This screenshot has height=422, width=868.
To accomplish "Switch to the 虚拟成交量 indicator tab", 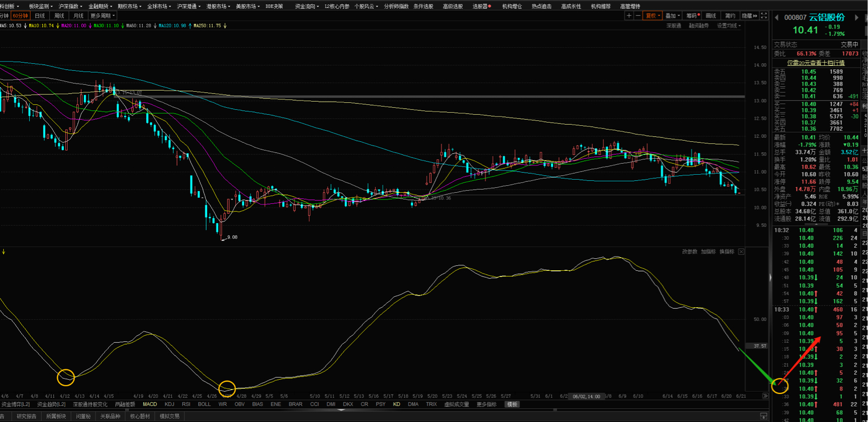I will (x=457, y=404).
